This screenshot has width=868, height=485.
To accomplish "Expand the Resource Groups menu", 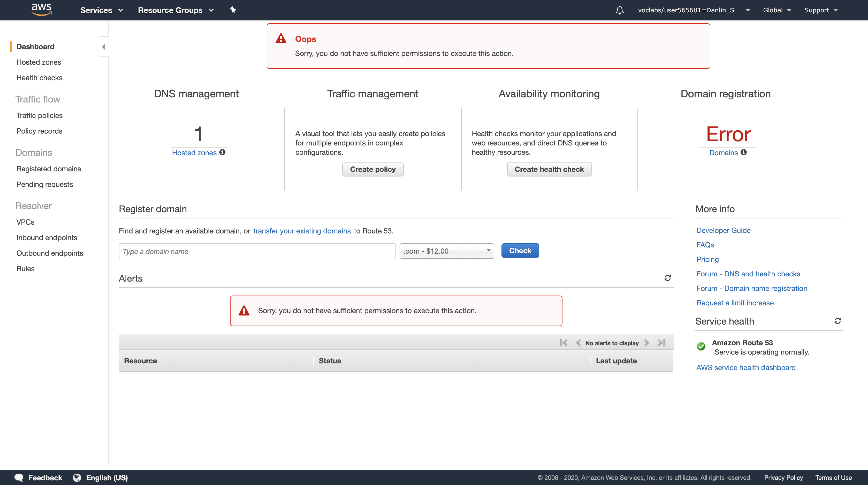I will click(x=176, y=10).
